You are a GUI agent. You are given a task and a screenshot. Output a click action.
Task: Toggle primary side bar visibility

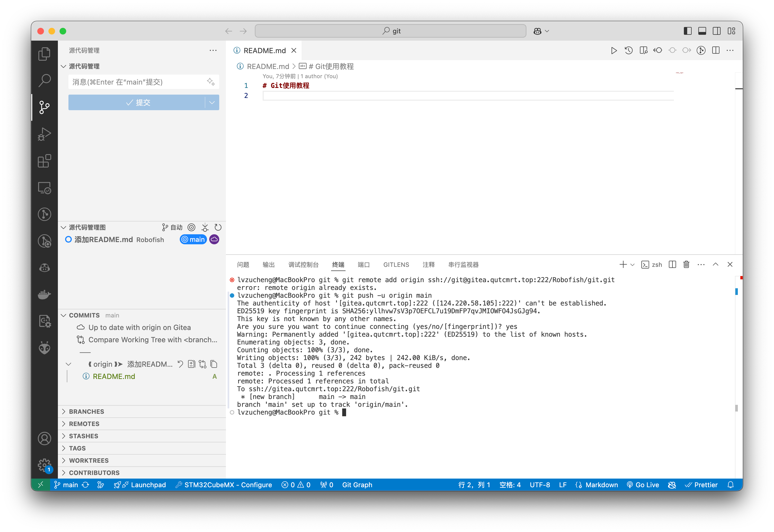[x=687, y=31]
